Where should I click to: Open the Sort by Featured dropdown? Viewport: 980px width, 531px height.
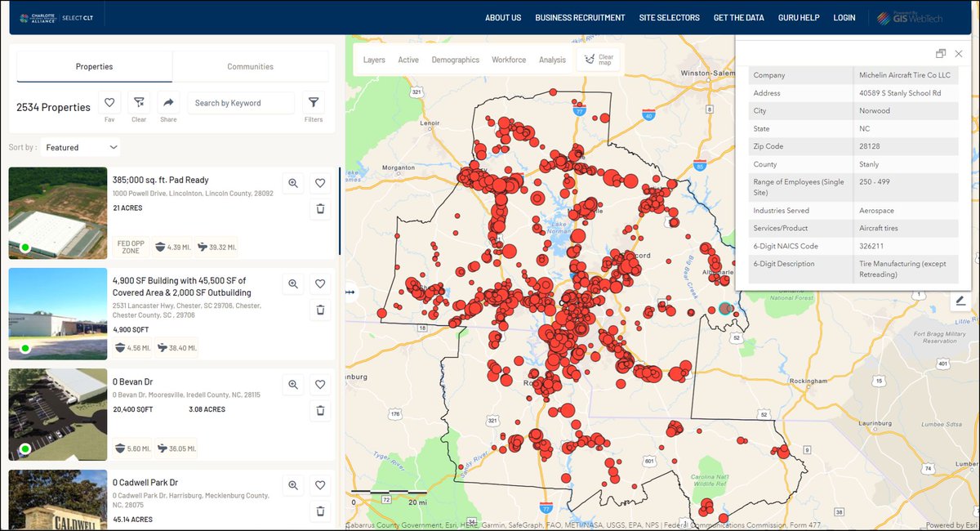80,147
